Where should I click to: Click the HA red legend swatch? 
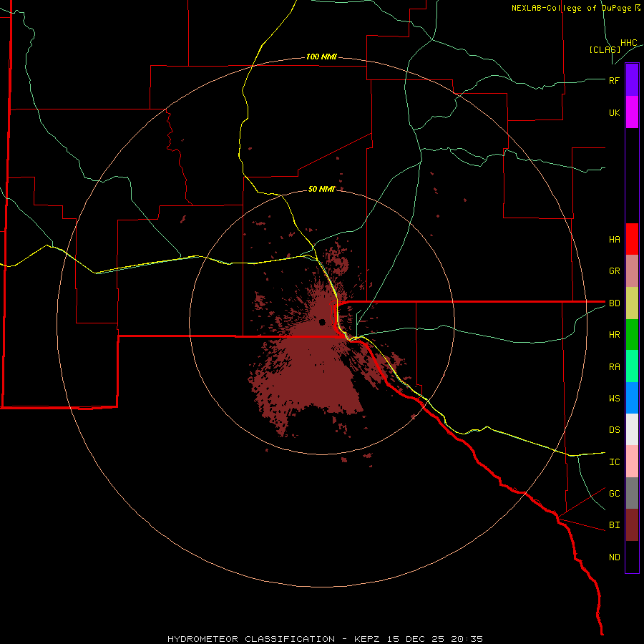pyautogui.click(x=632, y=239)
